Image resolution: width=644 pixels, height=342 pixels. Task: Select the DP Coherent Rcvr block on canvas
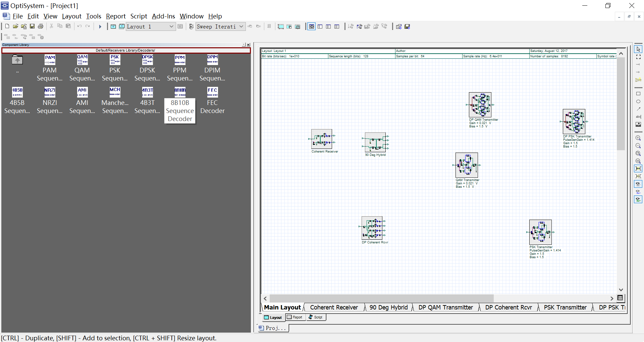pos(372,228)
